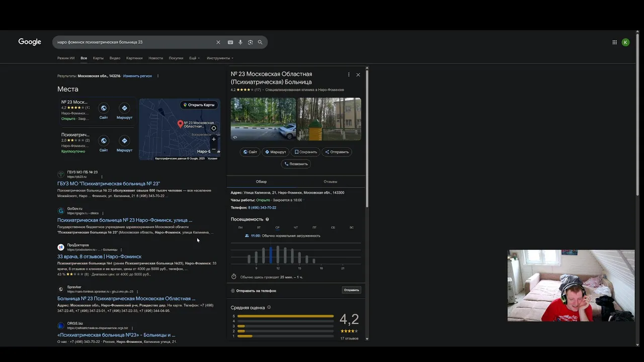
Task: Open the knowledge panel three-dot options menu
Action: click(349, 74)
